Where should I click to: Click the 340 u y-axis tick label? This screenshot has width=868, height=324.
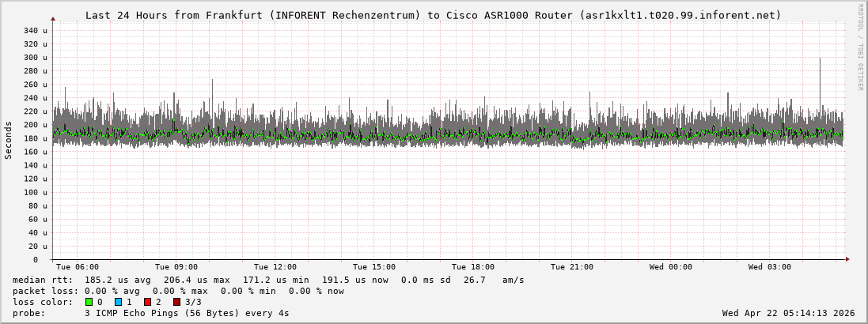tap(36, 31)
